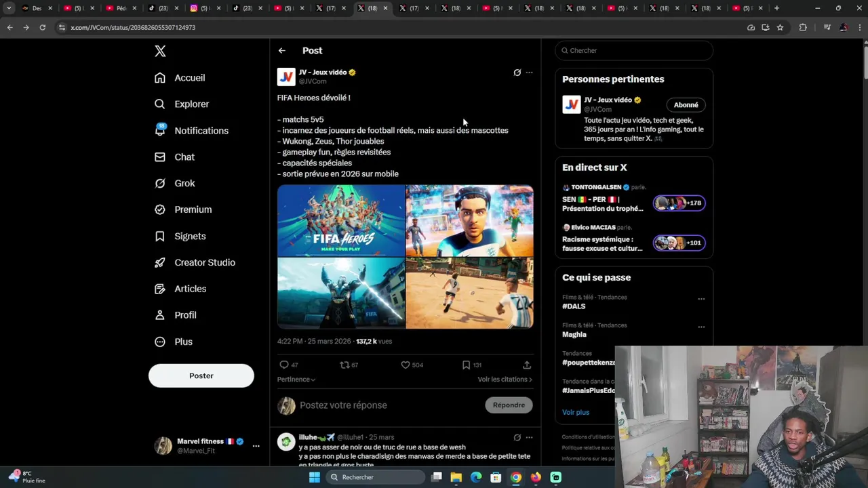Click the X logo in the sidebar
Screen dimensions: 868x488
(160, 51)
